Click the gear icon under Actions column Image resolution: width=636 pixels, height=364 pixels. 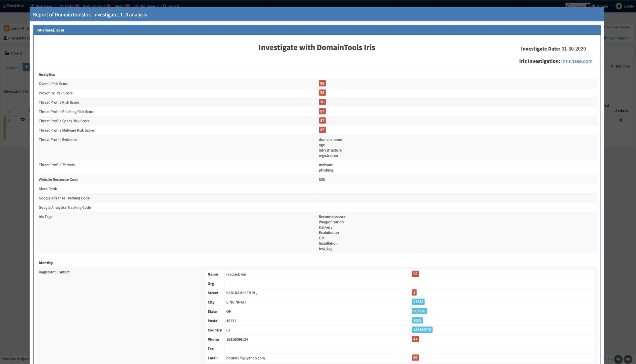620,120
